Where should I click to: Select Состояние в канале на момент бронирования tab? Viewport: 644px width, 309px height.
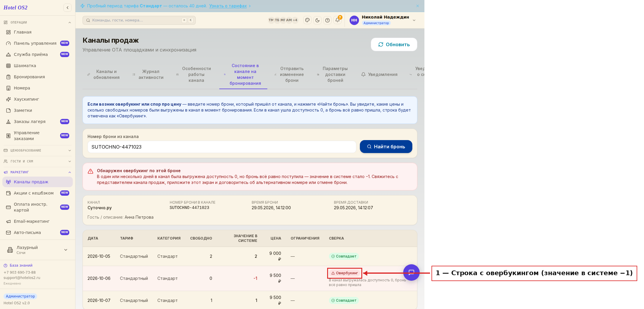tap(243, 74)
